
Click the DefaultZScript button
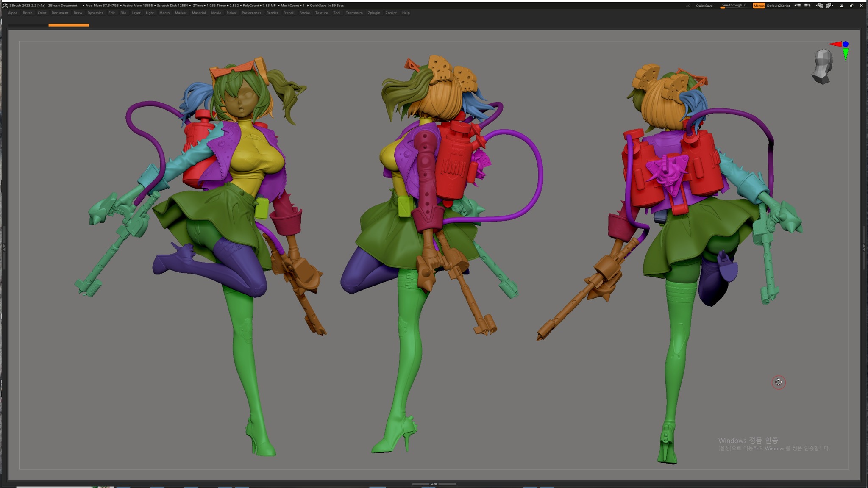tap(779, 6)
